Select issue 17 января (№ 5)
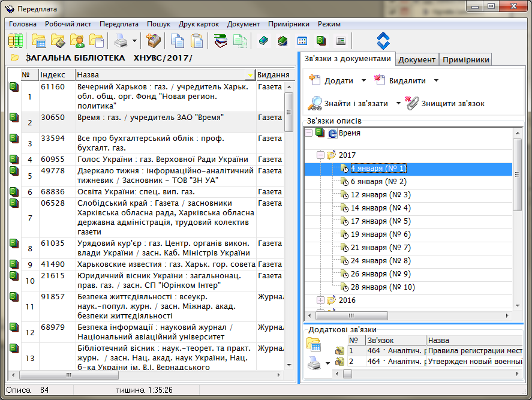The width and height of the screenshot is (532, 400). click(x=380, y=221)
